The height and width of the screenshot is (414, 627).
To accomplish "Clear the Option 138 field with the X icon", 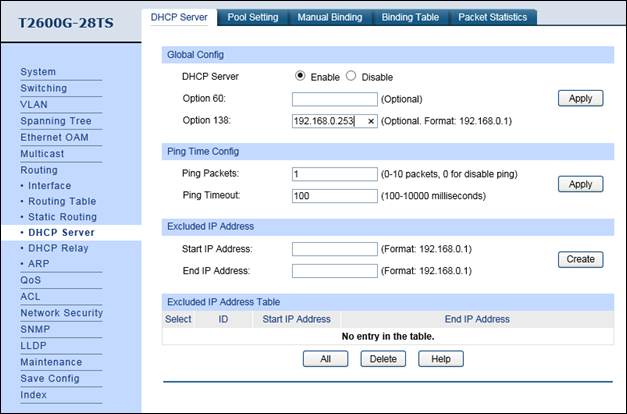I will (371, 121).
